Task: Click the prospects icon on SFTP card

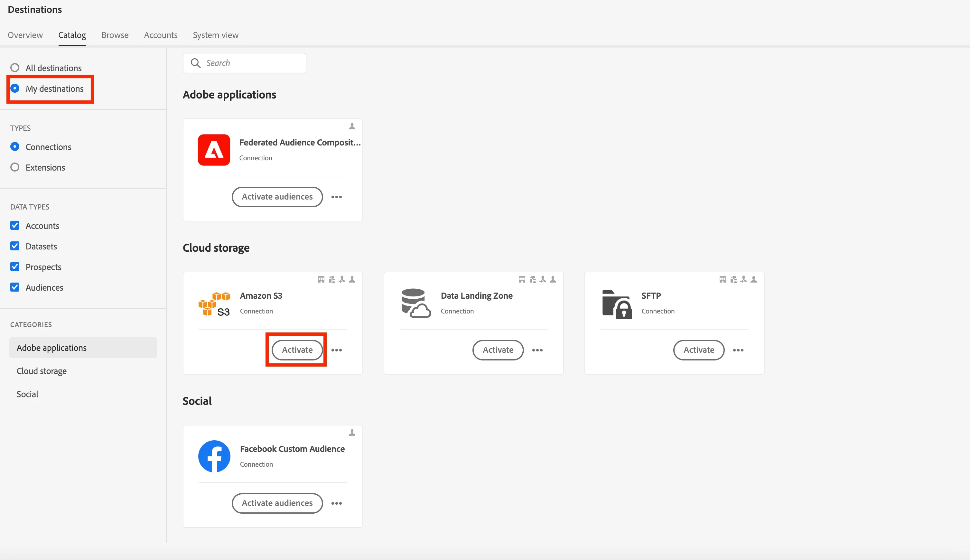Action: click(743, 280)
